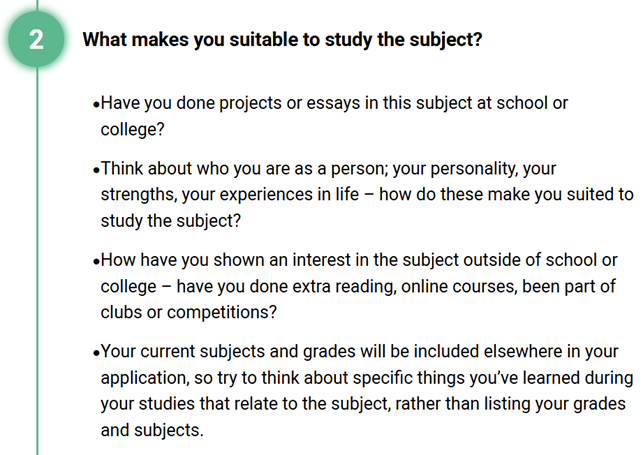Click the green number 2 circle badge
The width and height of the screenshot is (644, 455).
[x=37, y=40]
